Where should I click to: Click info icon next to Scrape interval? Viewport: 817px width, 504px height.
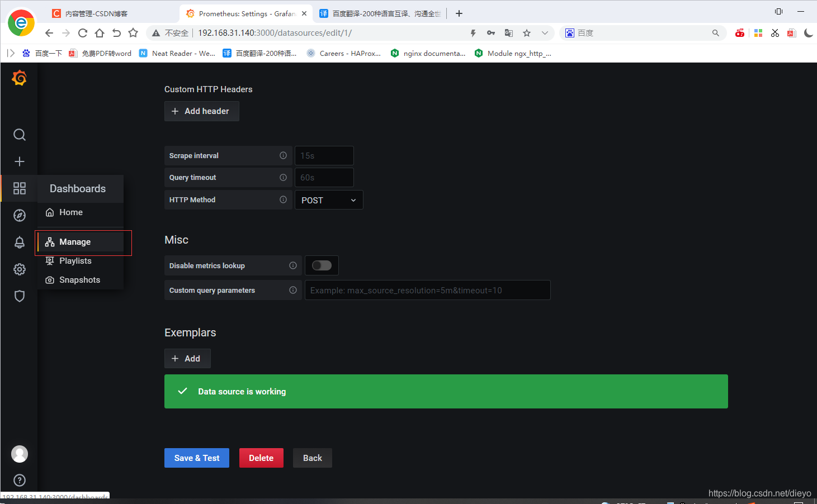click(283, 155)
